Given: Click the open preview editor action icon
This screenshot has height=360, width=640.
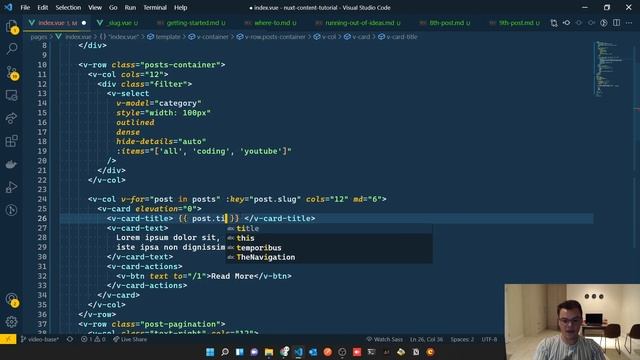Looking at the screenshot, I should point(604,23).
